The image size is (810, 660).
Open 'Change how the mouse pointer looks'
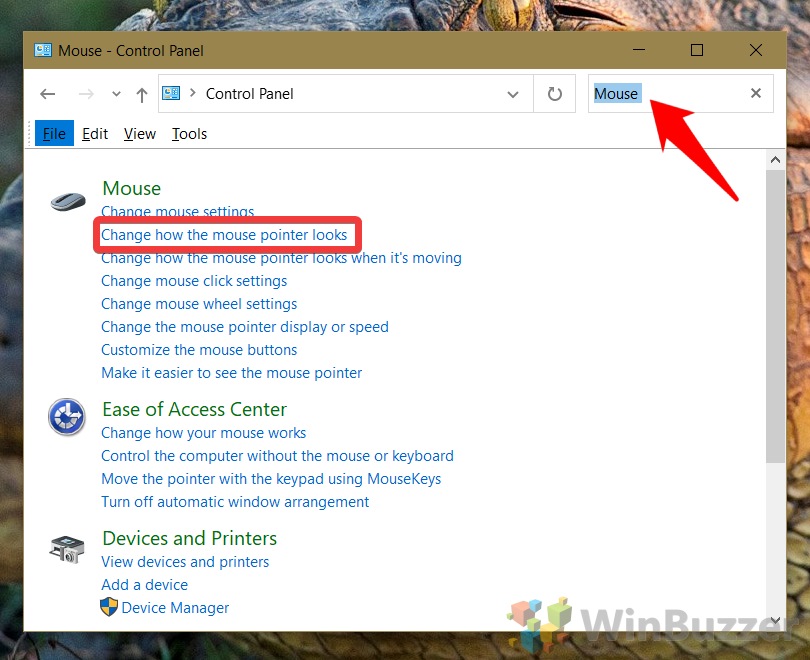coord(227,234)
